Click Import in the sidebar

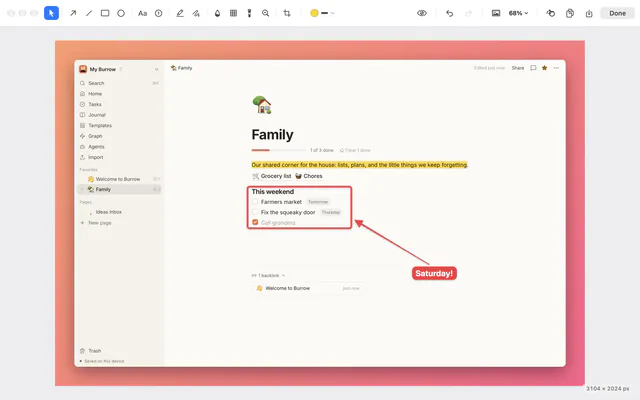pos(119,157)
